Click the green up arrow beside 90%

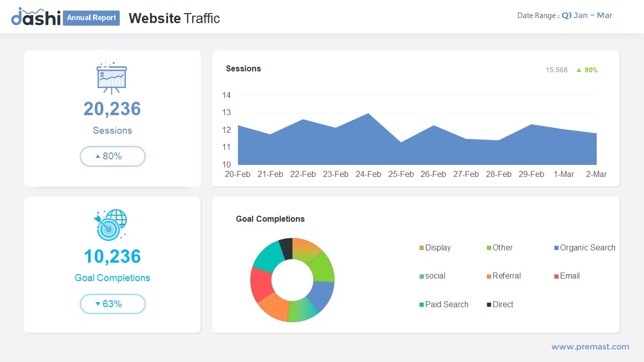tap(579, 70)
